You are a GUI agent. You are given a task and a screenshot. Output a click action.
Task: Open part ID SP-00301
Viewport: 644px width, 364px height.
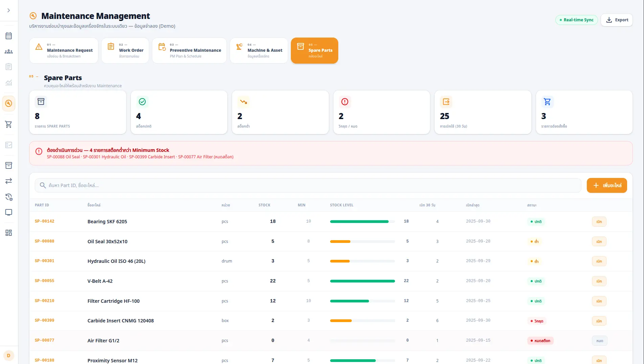tap(44, 261)
